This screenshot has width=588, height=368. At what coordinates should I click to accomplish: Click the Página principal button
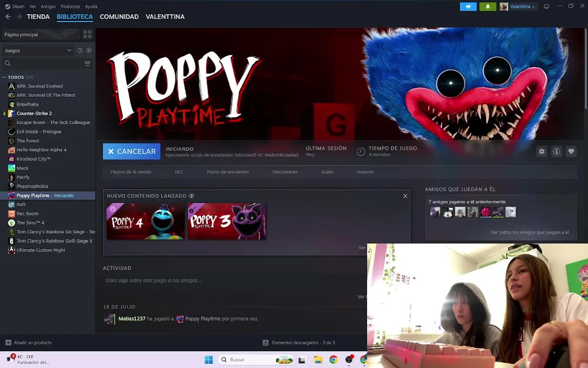coord(40,35)
